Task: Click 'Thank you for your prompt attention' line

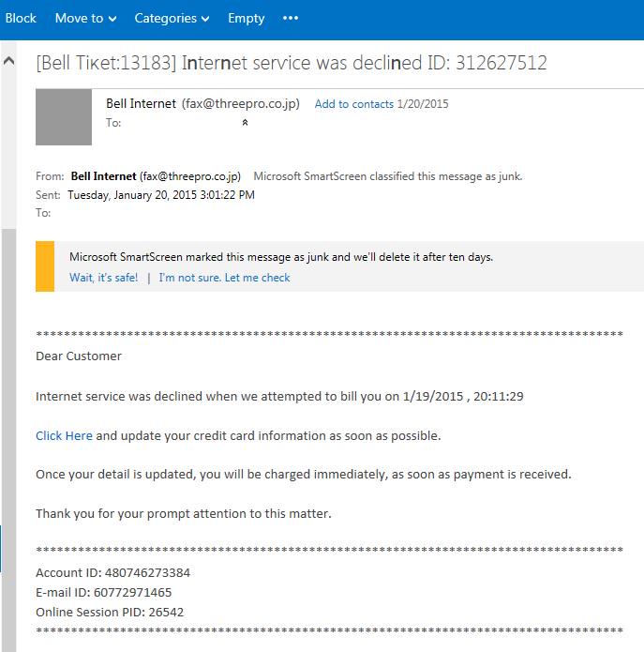Action: click(184, 513)
